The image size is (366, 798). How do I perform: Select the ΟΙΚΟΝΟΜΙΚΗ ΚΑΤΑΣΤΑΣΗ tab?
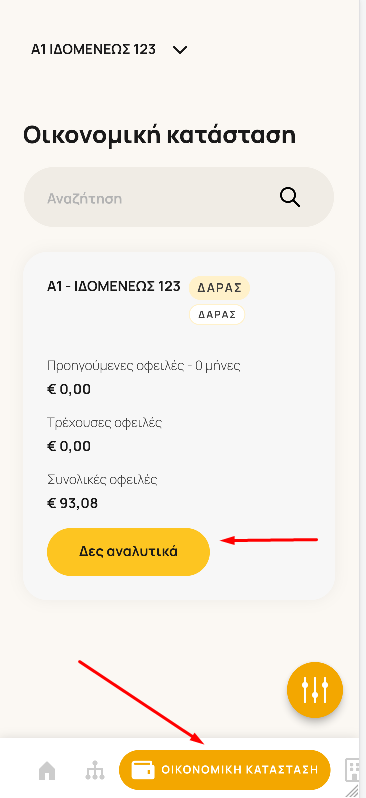click(x=224, y=770)
